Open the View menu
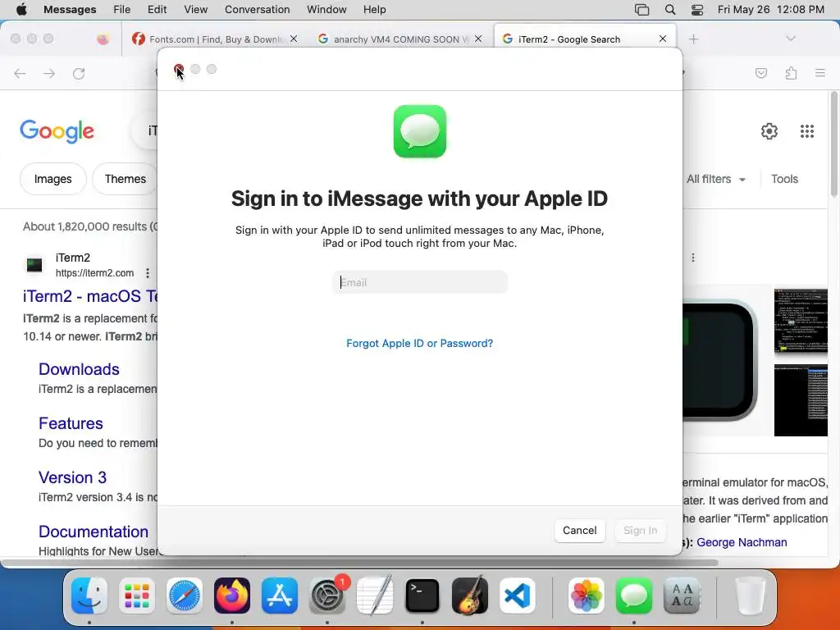 pos(195,10)
